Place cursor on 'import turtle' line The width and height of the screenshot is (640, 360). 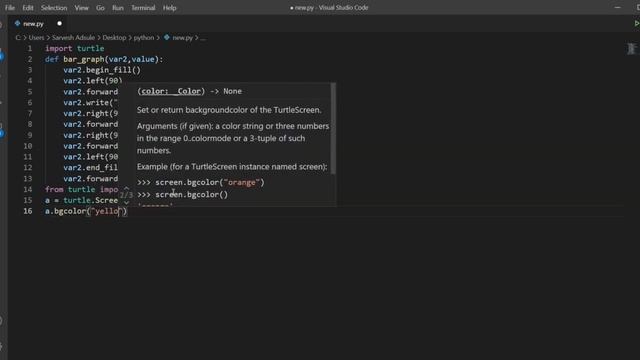click(75, 49)
